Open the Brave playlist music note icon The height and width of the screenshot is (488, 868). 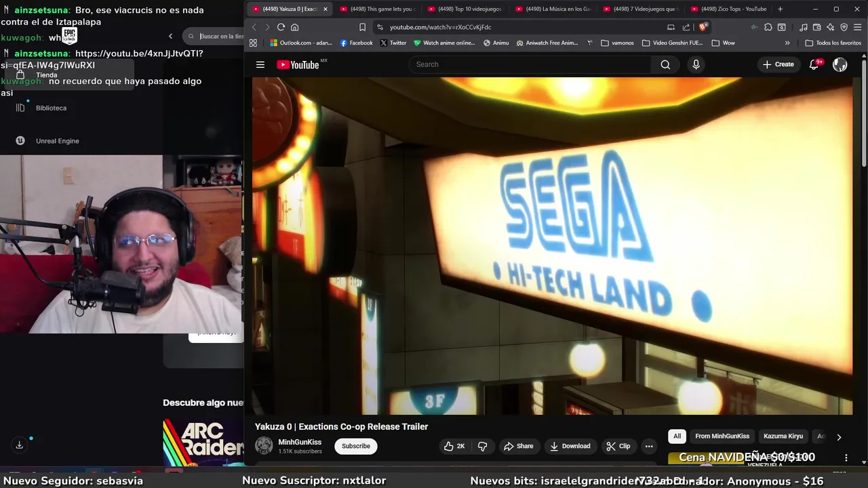(x=804, y=27)
